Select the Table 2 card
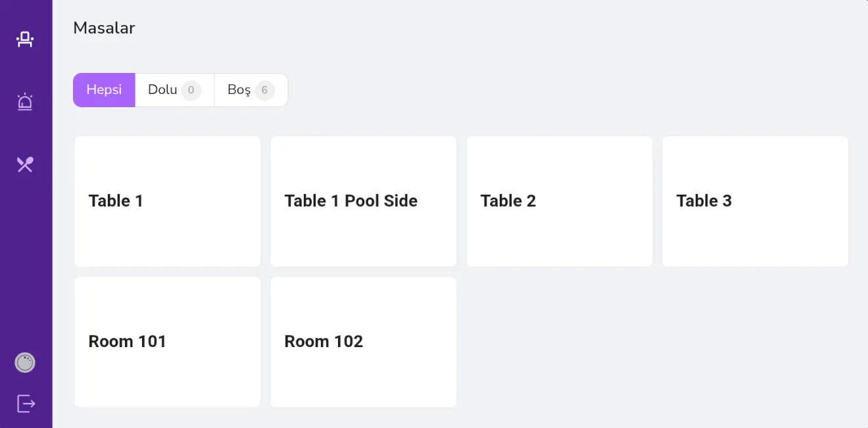868x428 pixels. click(x=560, y=201)
